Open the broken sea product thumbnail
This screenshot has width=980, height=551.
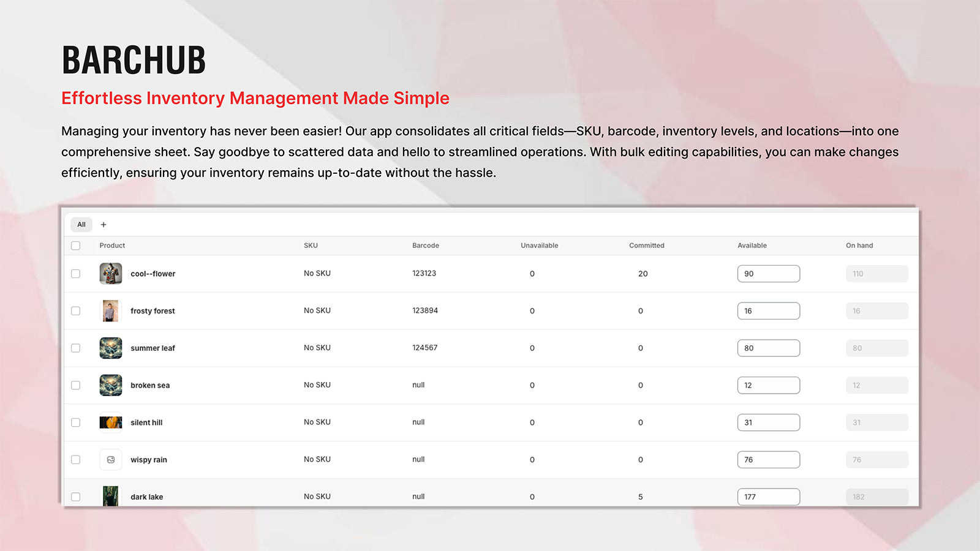(111, 385)
